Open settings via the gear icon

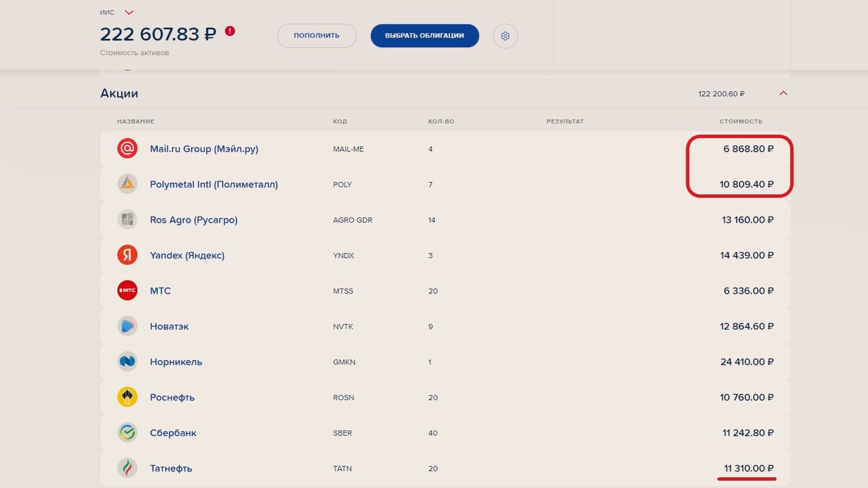click(506, 36)
